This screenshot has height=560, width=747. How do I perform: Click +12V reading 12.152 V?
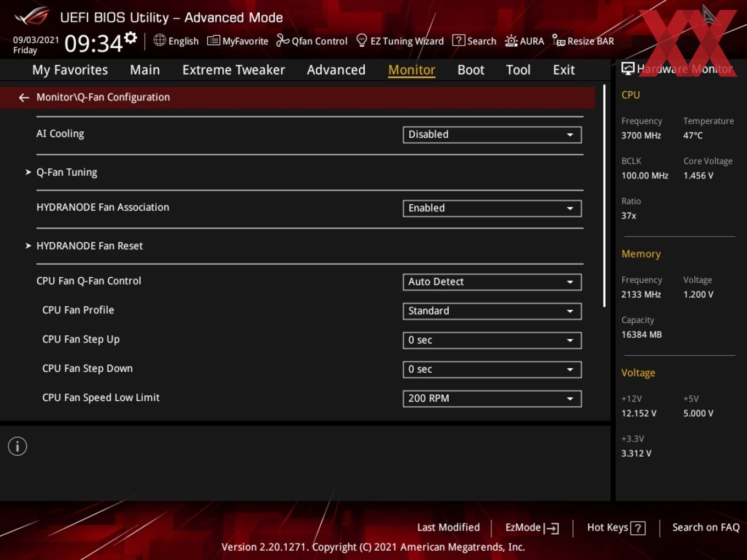click(x=639, y=413)
